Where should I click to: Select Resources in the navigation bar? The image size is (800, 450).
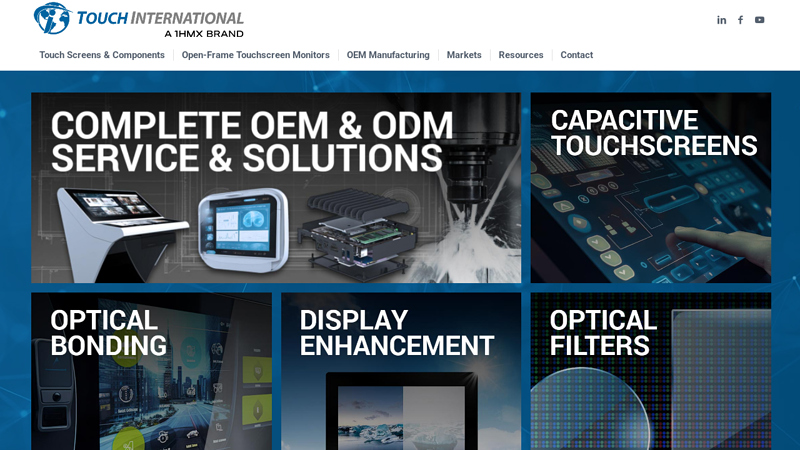[521, 55]
